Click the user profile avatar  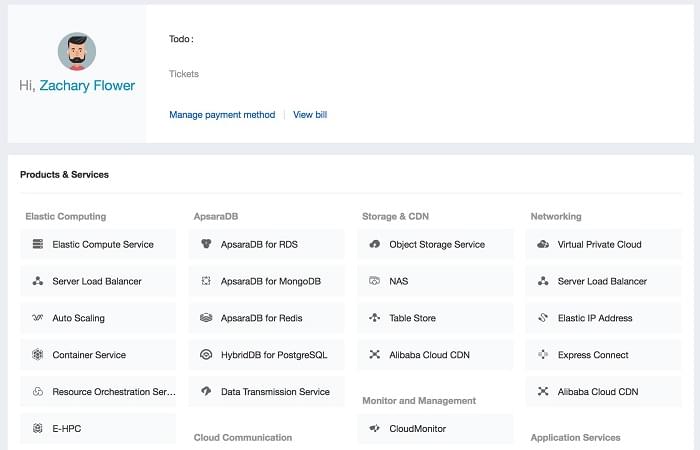point(77,51)
